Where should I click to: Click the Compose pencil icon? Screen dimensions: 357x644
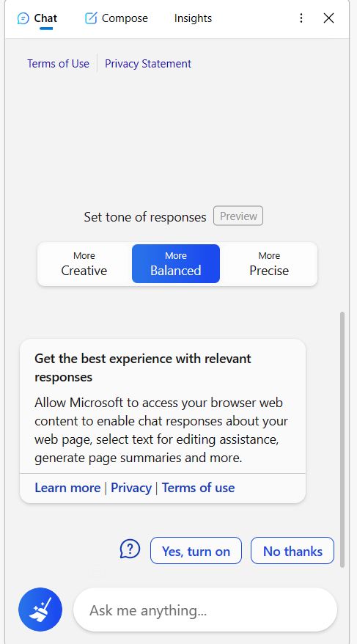click(91, 18)
